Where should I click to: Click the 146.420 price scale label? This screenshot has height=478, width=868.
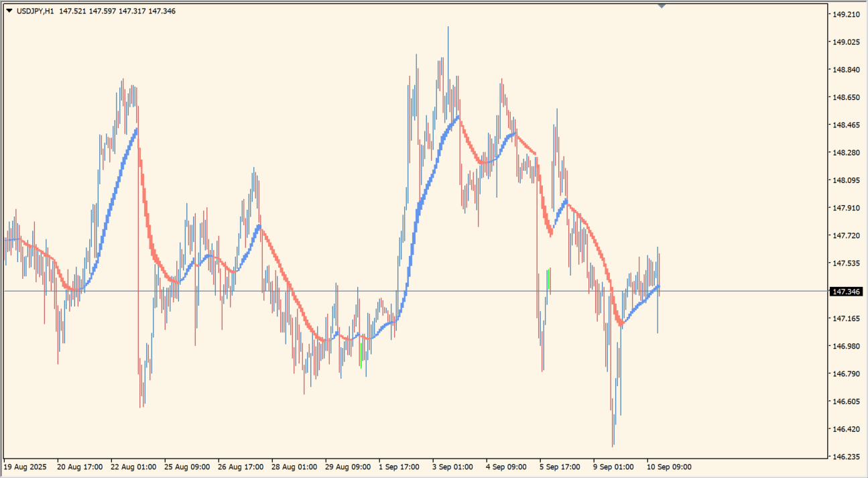coord(846,429)
